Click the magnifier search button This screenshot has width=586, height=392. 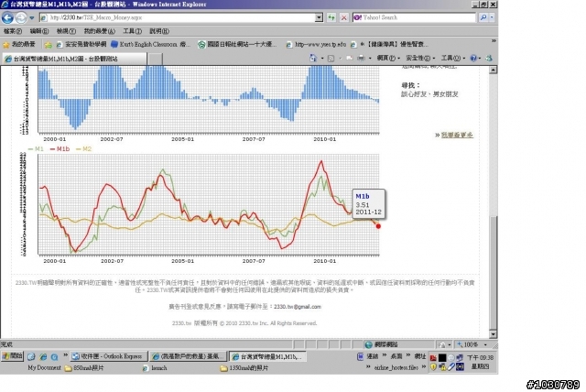pos(483,17)
